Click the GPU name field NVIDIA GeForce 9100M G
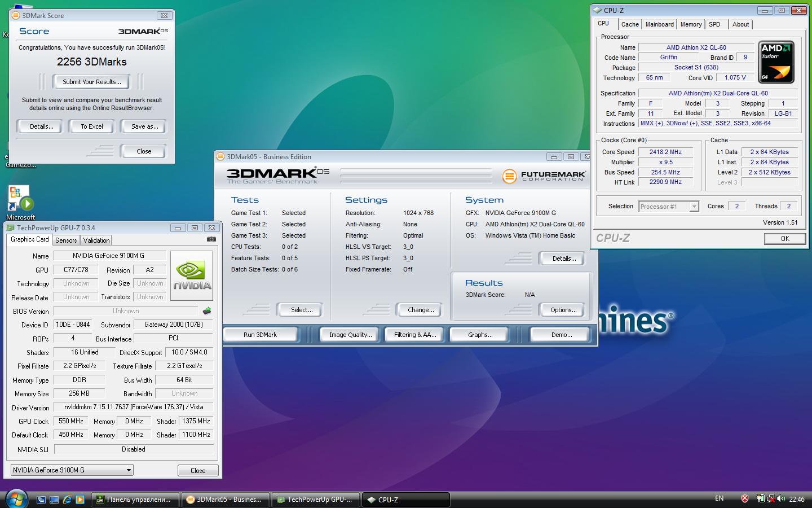 (x=110, y=256)
